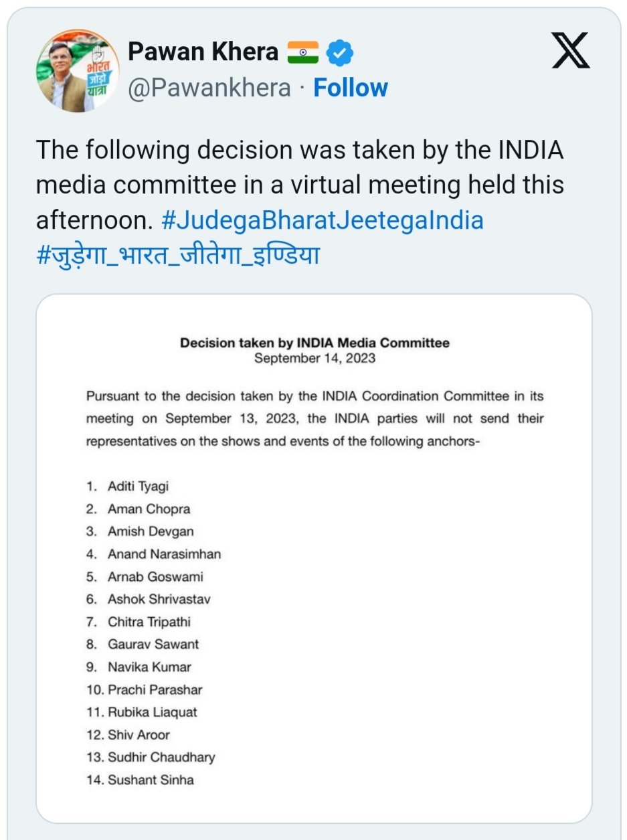Click Navika Kumar list entry
The height and width of the screenshot is (840, 627).
click(149, 667)
